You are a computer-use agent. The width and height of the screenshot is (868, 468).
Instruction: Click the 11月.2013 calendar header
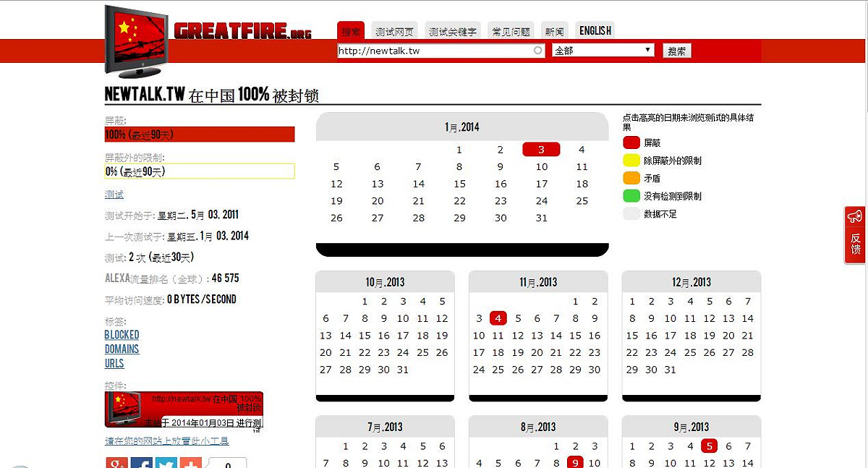[x=538, y=282]
